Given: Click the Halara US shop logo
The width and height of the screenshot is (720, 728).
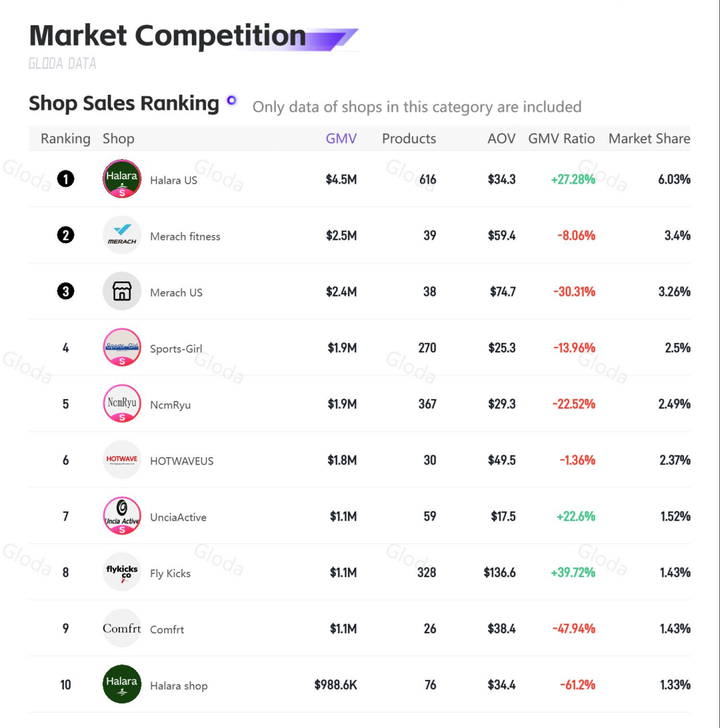Looking at the screenshot, I should pos(122,179).
